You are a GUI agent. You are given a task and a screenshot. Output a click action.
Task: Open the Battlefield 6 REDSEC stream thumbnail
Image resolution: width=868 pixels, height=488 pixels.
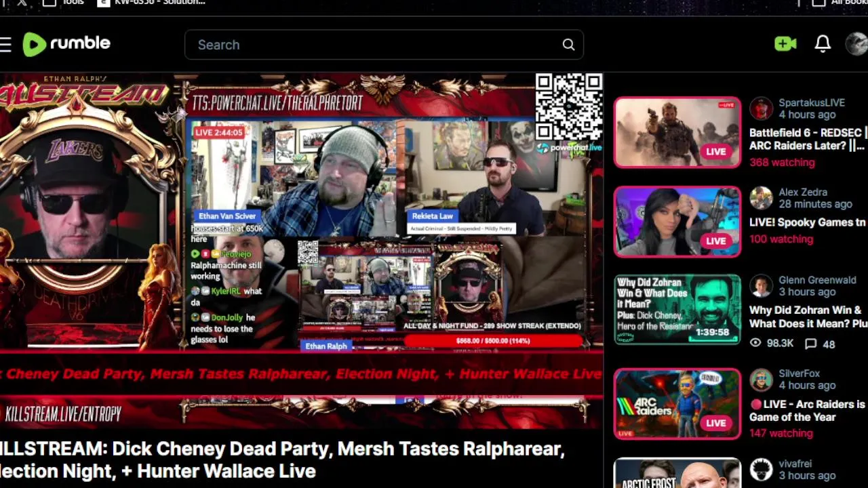[677, 132]
